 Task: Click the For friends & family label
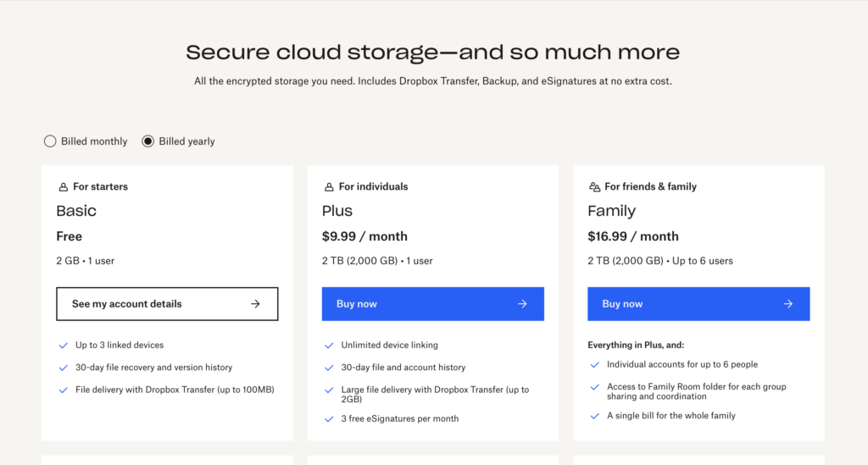tap(650, 186)
